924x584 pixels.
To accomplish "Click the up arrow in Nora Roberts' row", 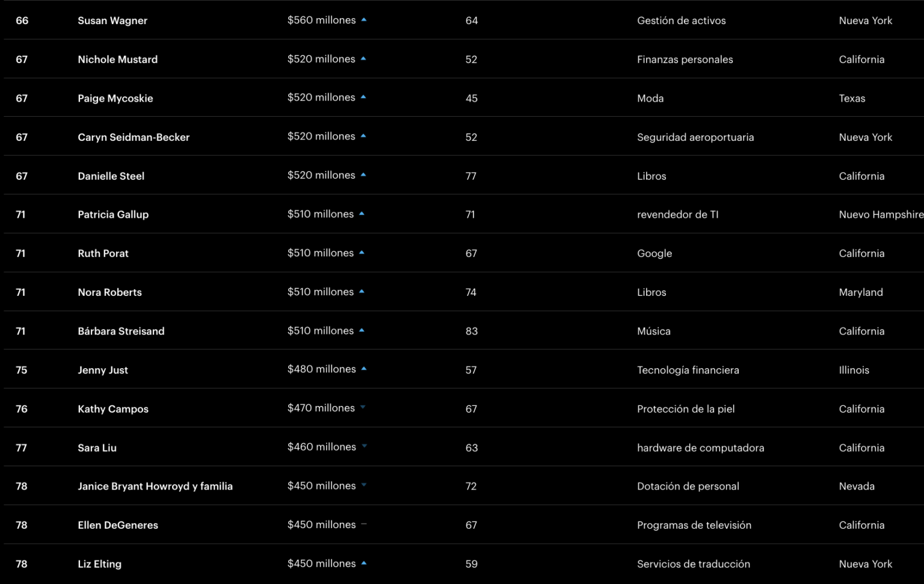I will click(362, 292).
